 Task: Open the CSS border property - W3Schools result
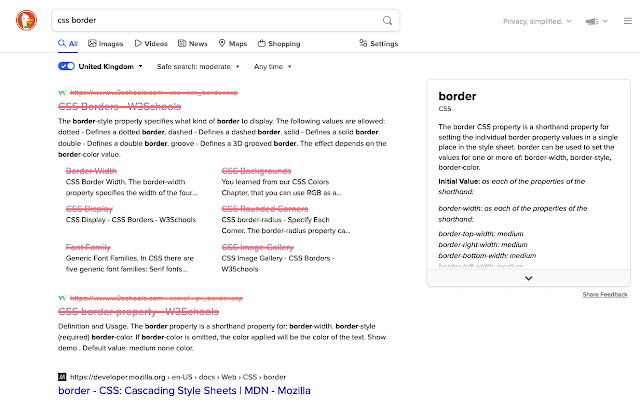(138, 312)
